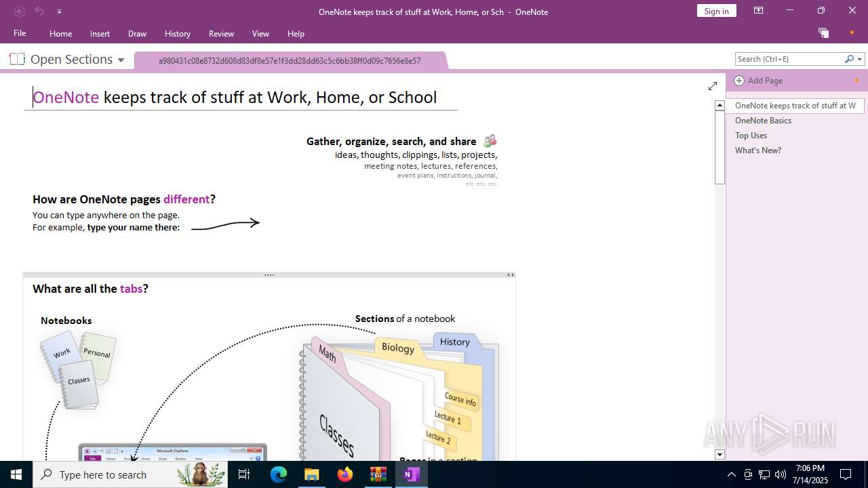Image resolution: width=868 pixels, height=488 pixels.
Task: Click the volume tray icon
Action: click(x=780, y=474)
